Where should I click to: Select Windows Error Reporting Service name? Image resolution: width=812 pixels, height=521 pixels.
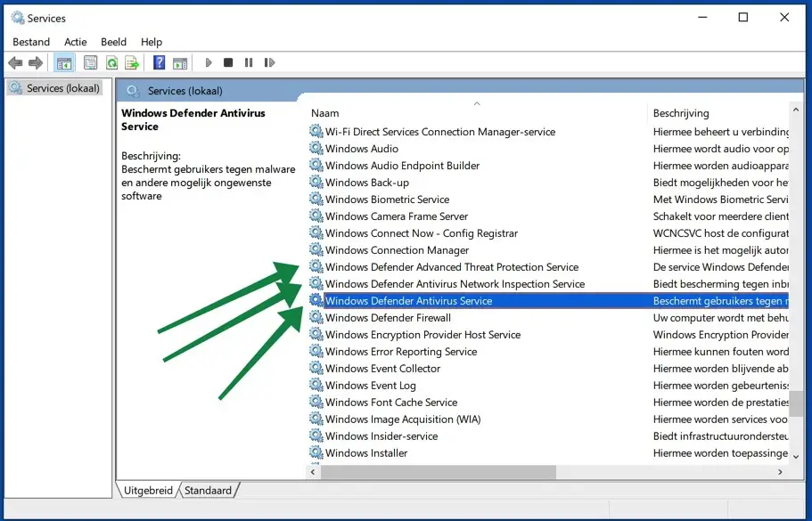coord(401,352)
